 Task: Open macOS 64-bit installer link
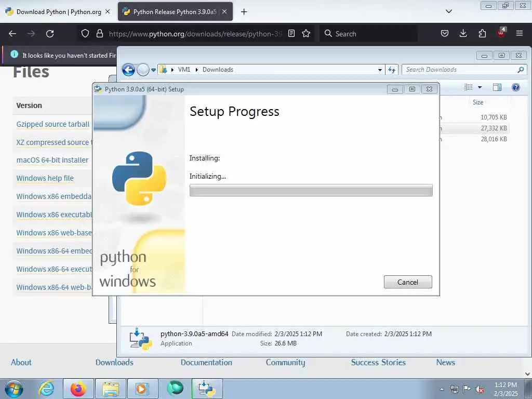click(52, 160)
